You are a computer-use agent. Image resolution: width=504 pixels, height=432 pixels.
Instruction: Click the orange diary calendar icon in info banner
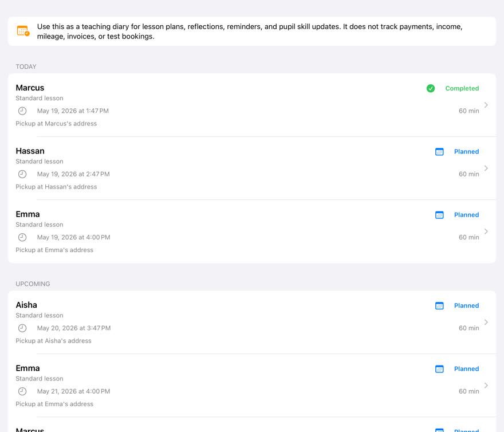(23, 31)
